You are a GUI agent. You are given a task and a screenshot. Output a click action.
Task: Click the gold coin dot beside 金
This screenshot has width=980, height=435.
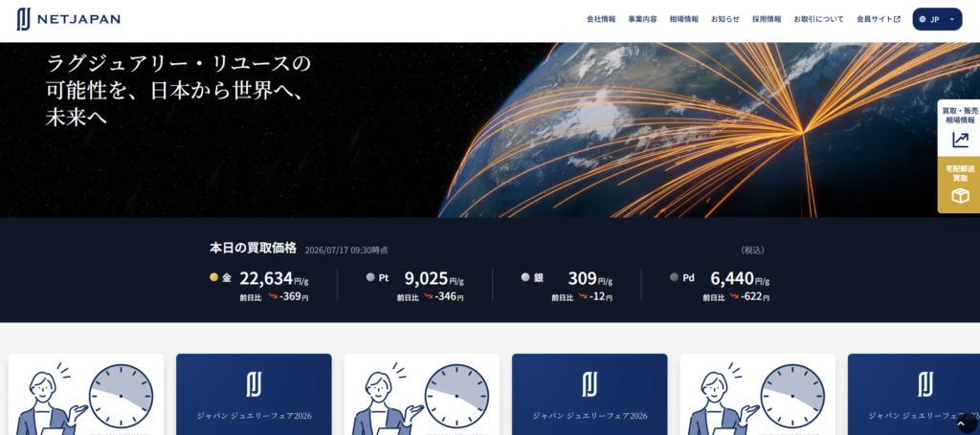tap(213, 277)
